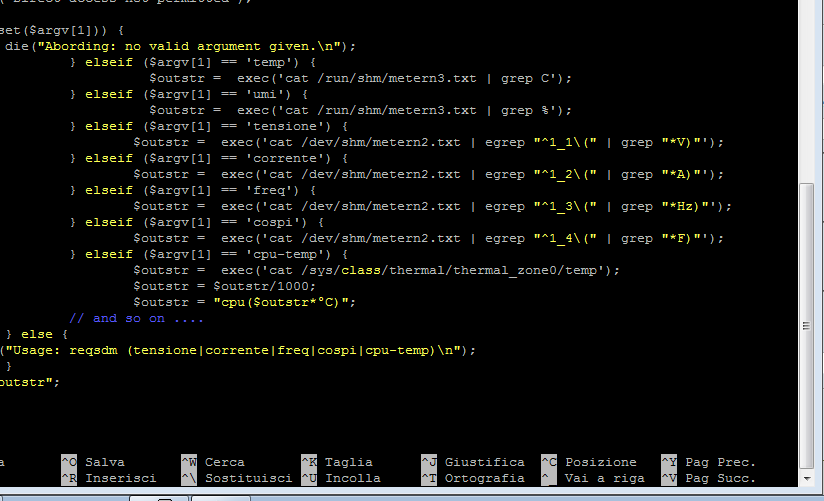
Task: Click the $outstr/1000 expression
Action: point(261,287)
